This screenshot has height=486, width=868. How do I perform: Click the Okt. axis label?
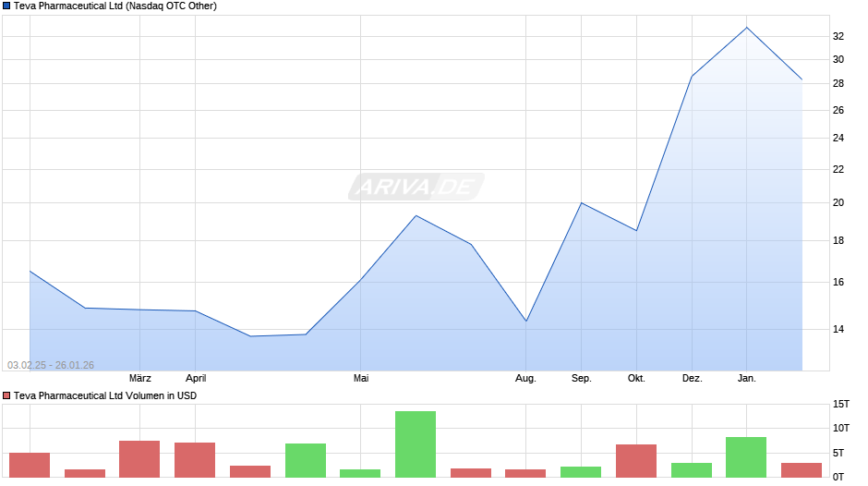point(636,379)
